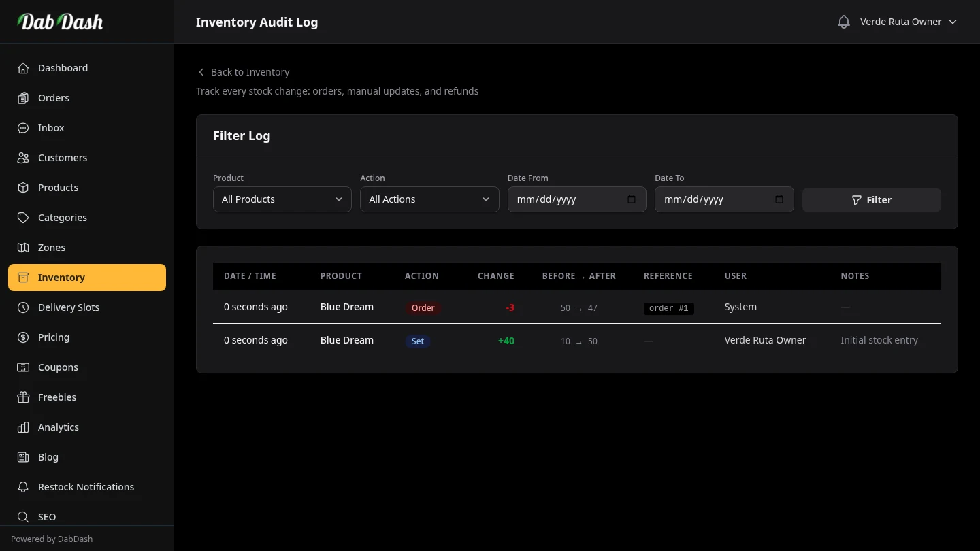This screenshot has width=980, height=551.
Task: Click the Pricing dollar icon
Action: pos(22,337)
